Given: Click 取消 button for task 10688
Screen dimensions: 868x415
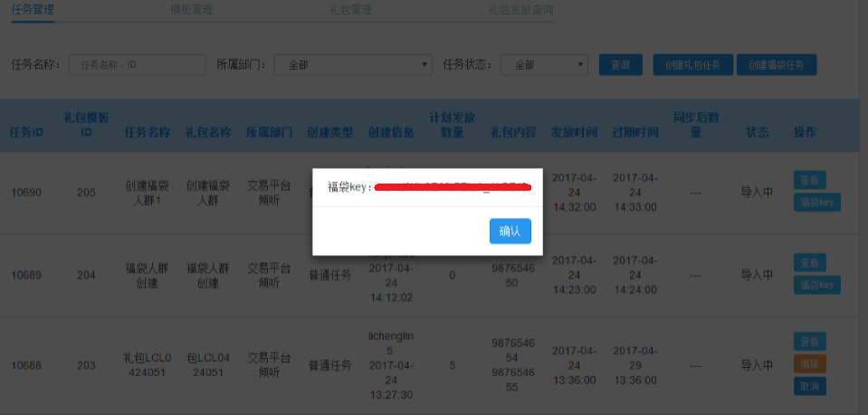Looking at the screenshot, I should tap(809, 386).
